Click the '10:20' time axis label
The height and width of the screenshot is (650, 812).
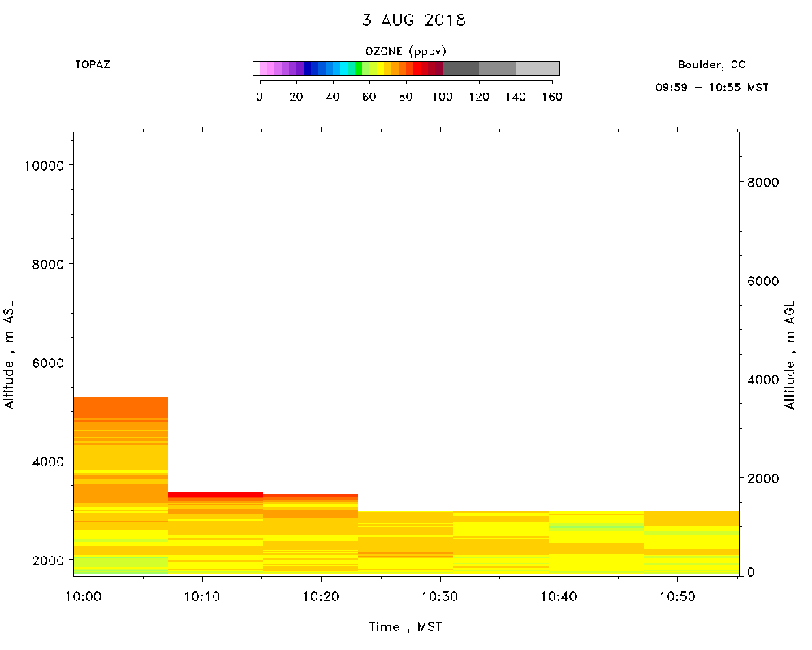tap(321, 597)
